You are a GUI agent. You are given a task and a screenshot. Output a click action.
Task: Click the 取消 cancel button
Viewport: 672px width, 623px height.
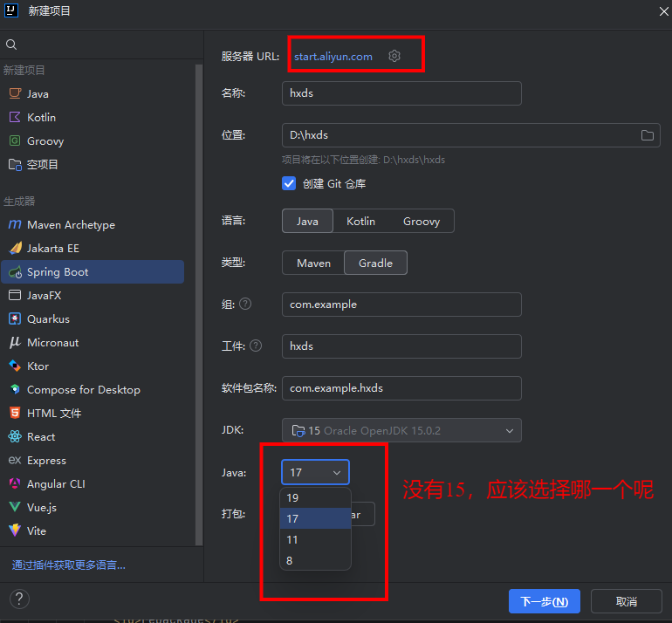tap(626, 601)
